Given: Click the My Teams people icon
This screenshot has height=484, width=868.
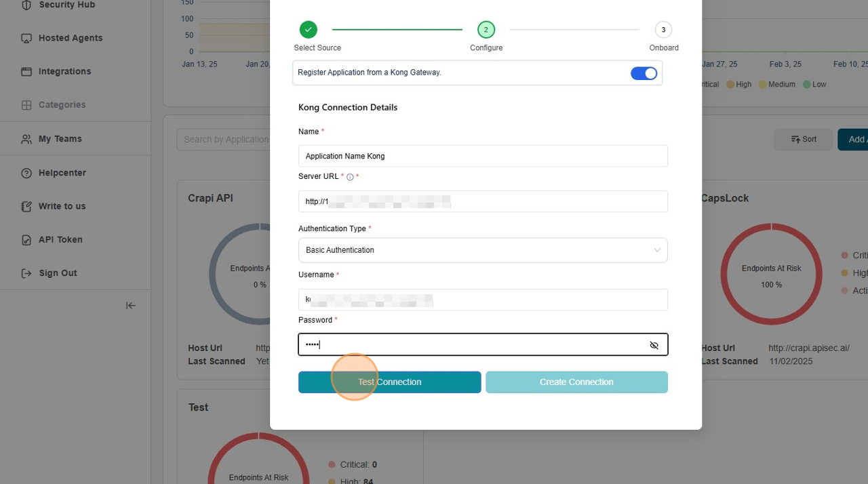Looking at the screenshot, I should tap(26, 139).
